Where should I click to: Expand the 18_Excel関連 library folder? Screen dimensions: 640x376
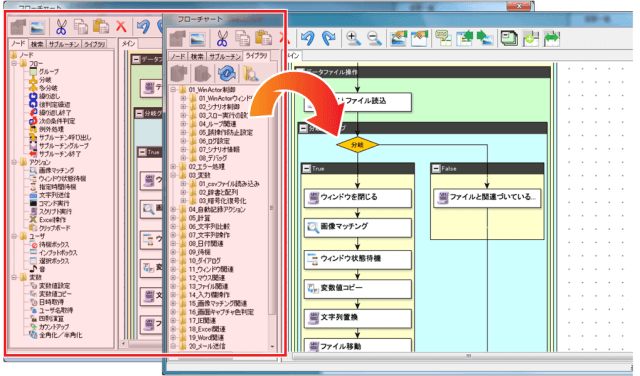173,329
